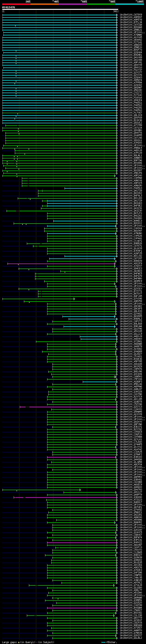This screenshot has width=146, height=644.
Task: Select hit UniRef100_A6XN03
Action: pos(131,271)
